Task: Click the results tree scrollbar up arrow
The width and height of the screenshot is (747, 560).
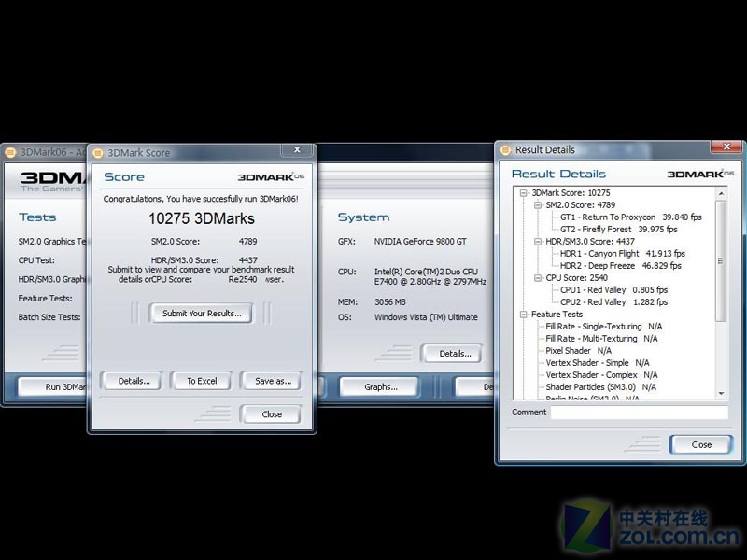Action: click(721, 193)
